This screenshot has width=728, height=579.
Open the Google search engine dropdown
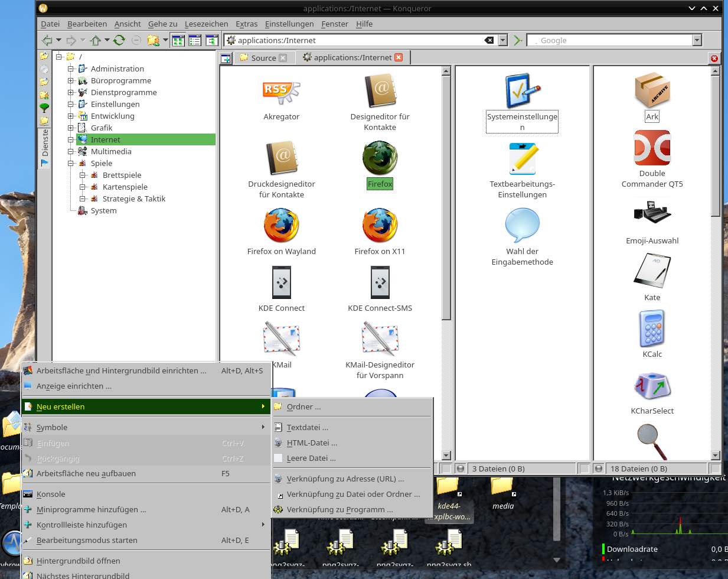[696, 40]
